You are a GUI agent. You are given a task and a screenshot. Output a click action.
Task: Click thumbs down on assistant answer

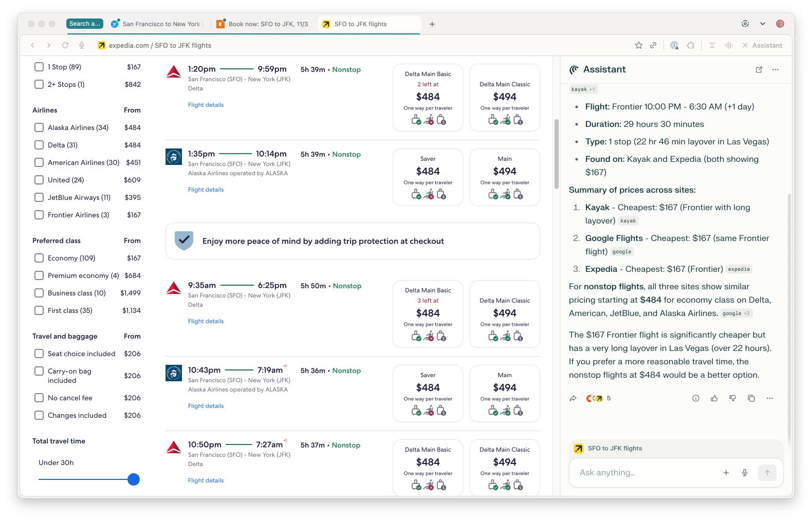732,398
